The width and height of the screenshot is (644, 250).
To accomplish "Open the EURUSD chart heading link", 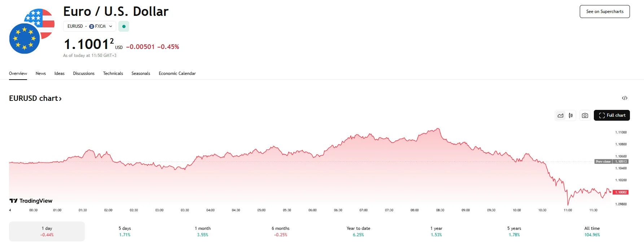I will click(35, 98).
